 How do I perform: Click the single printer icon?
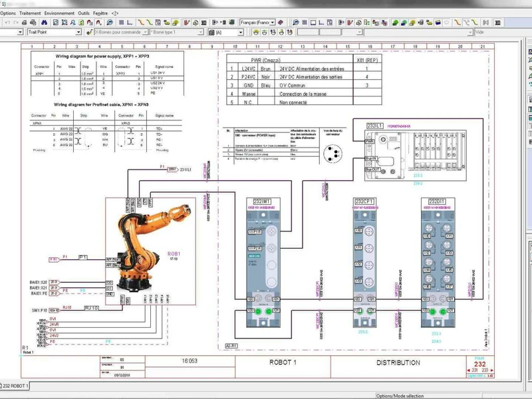point(25,23)
